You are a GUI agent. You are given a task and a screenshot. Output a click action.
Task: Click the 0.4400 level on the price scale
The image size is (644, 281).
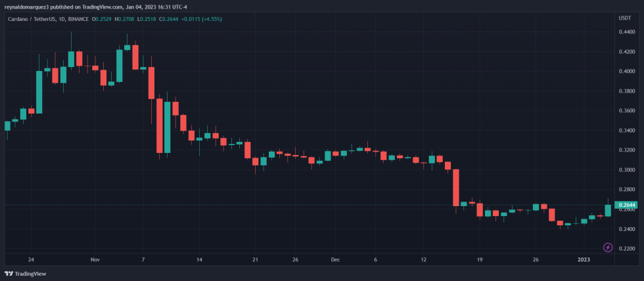[626, 32]
